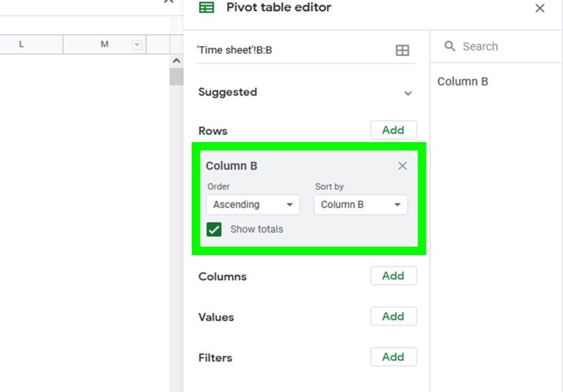Image resolution: width=563 pixels, height=392 pixels.
Task: Select column L header in spreadsheet
Action: point(31,44)
